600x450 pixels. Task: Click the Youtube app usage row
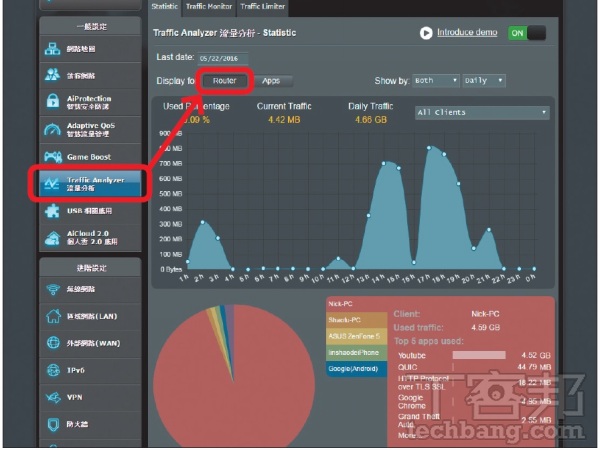point(474,355)
